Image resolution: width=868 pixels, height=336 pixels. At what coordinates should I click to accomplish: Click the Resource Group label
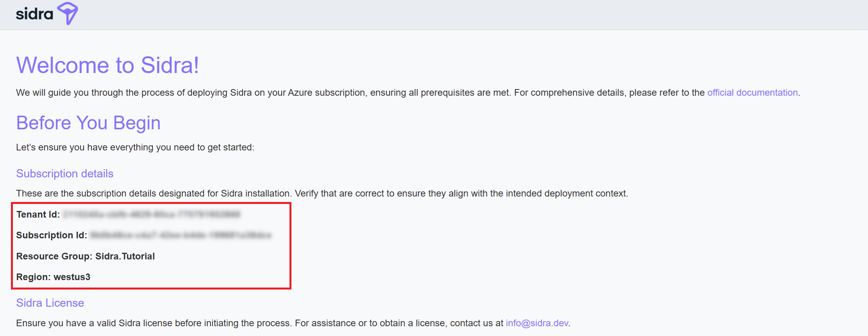[x=54, y=256]
